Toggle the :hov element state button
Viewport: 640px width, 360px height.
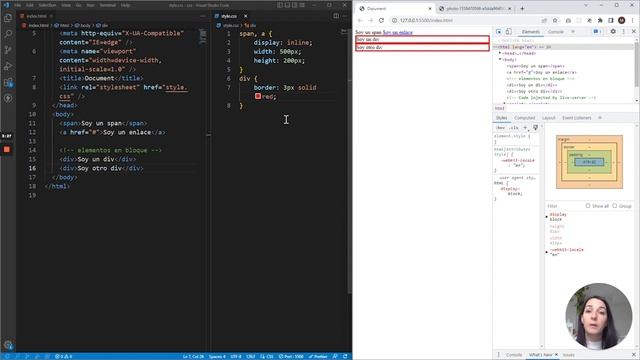(500, 128)
